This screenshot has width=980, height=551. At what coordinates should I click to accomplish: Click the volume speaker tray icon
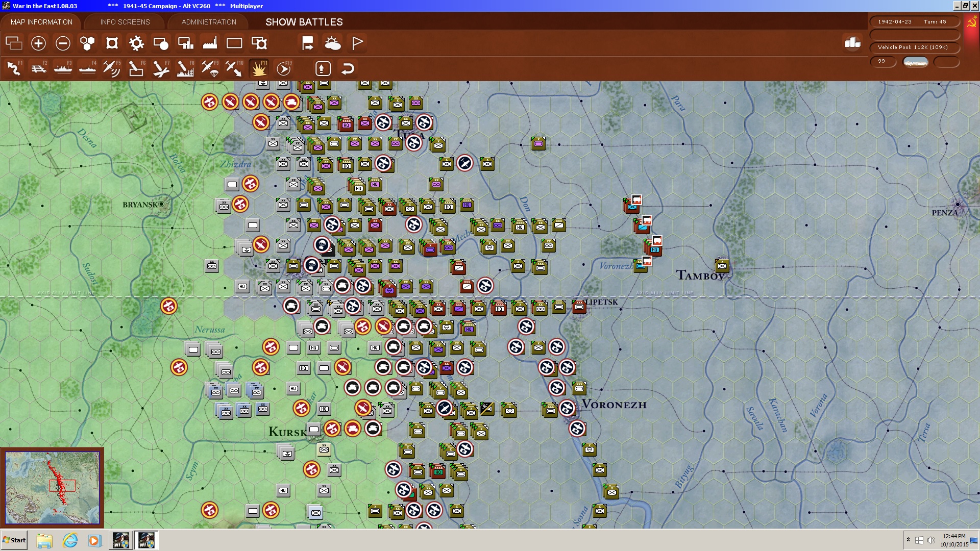click(931, 540)
